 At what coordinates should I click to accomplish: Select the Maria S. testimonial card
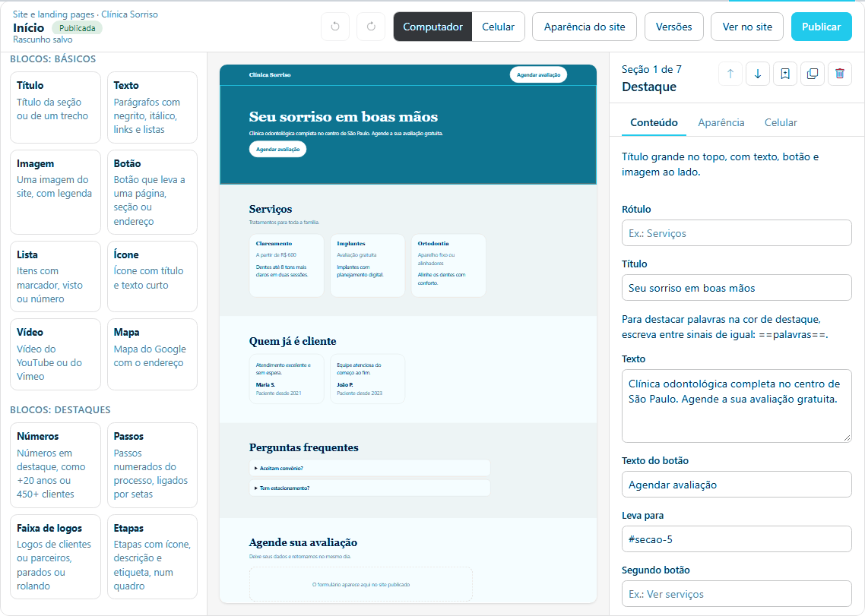287,379
